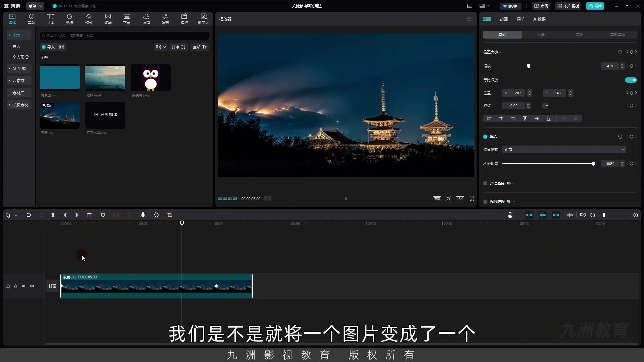Undo last action in timeline toolbar
Viewport: 644px width, 362px height.
(29, 215)
